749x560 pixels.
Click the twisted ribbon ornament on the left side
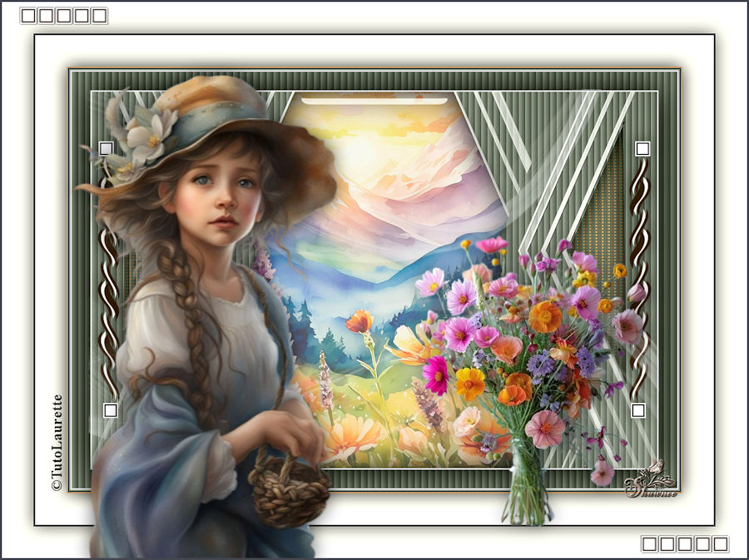[107, 283]
